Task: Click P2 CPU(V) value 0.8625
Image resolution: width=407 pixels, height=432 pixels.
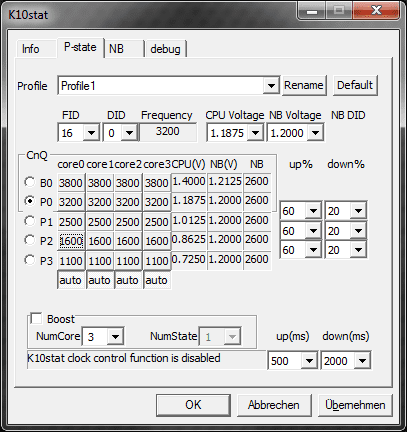Action: [x=189, y=240]
